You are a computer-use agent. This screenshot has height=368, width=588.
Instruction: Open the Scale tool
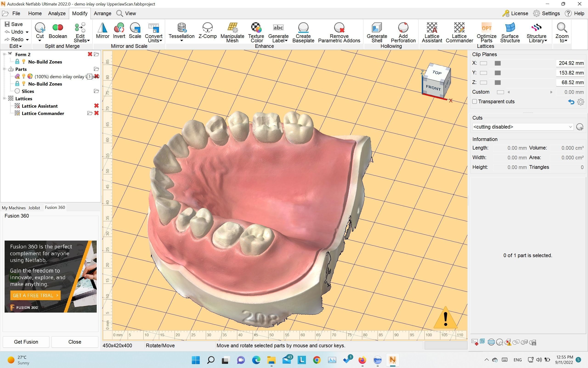point(135,31)
